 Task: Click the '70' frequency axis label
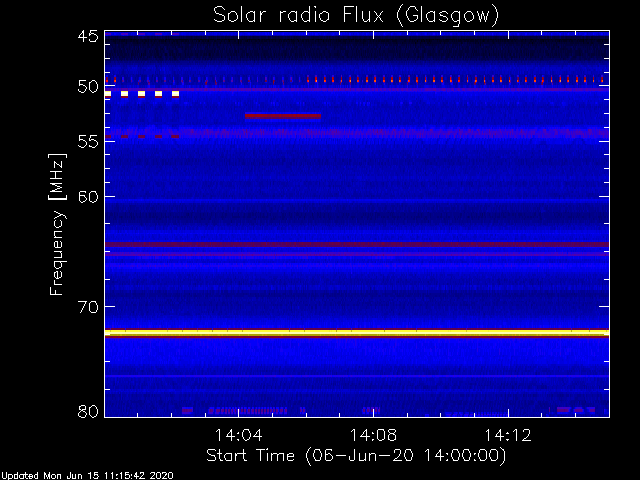pos(88,307)
